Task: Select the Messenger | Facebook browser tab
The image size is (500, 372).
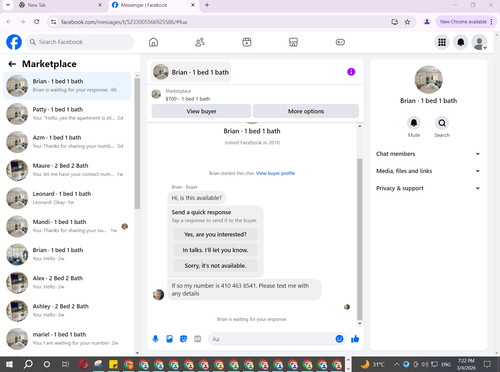Action: coord(154,5)
